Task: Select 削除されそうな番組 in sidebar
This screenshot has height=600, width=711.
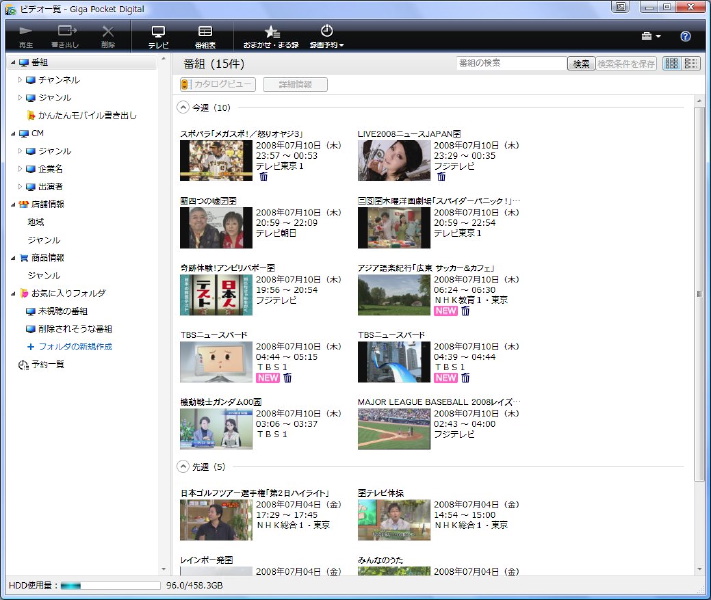Action: click(74, 328)
